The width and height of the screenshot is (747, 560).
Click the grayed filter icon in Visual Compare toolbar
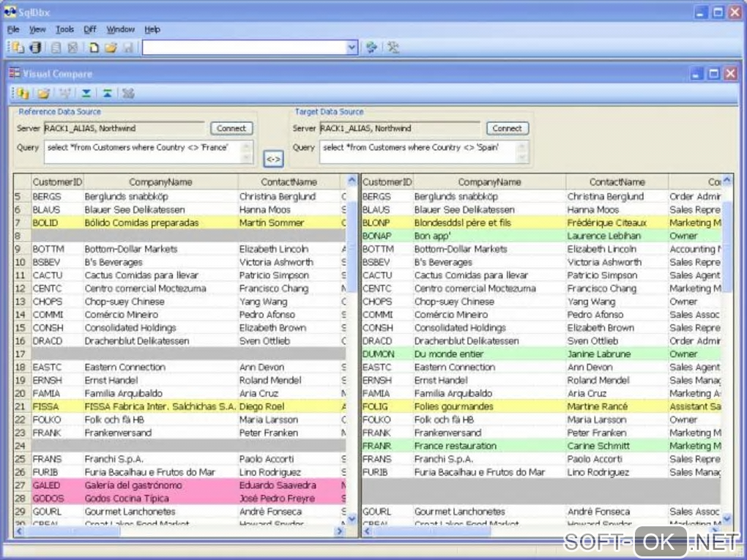click(x=64, y=93)
